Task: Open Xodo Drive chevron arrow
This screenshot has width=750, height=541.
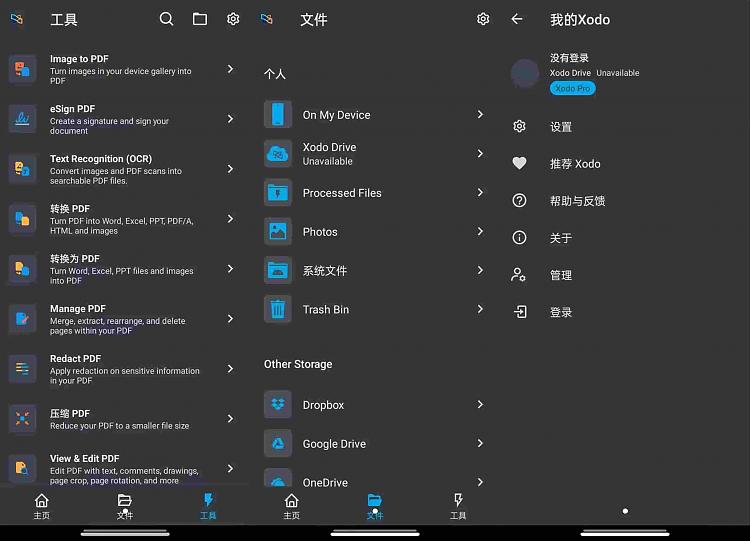Action: 480,153
